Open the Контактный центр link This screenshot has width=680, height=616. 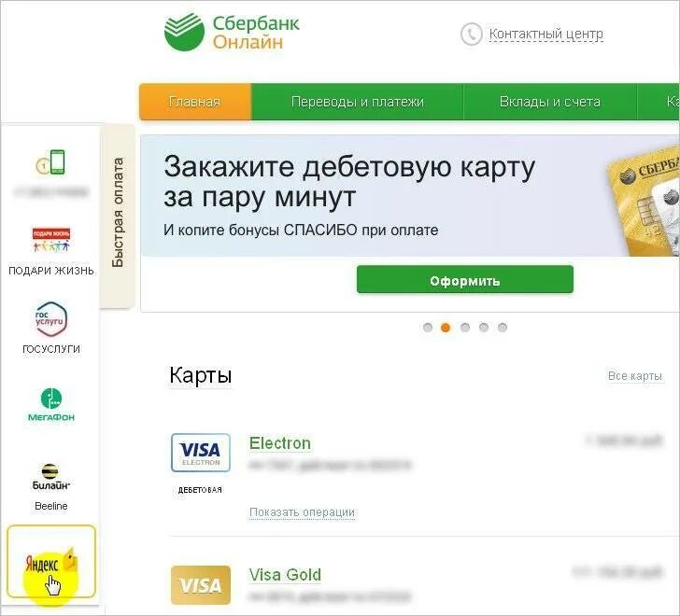click(546, 34)
